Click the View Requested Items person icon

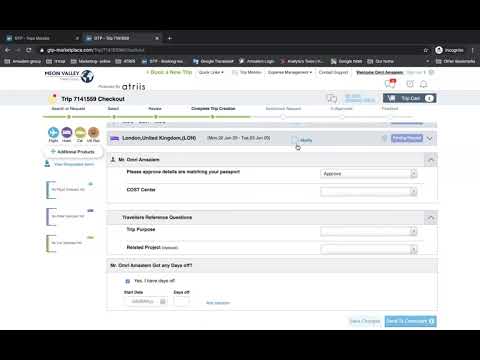(47, 164)
